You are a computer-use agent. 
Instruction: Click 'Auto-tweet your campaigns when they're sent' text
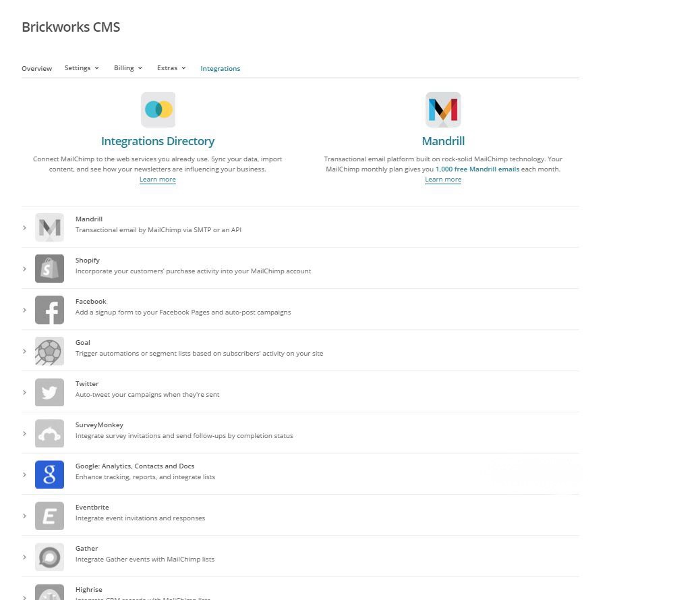coord(147,395)
